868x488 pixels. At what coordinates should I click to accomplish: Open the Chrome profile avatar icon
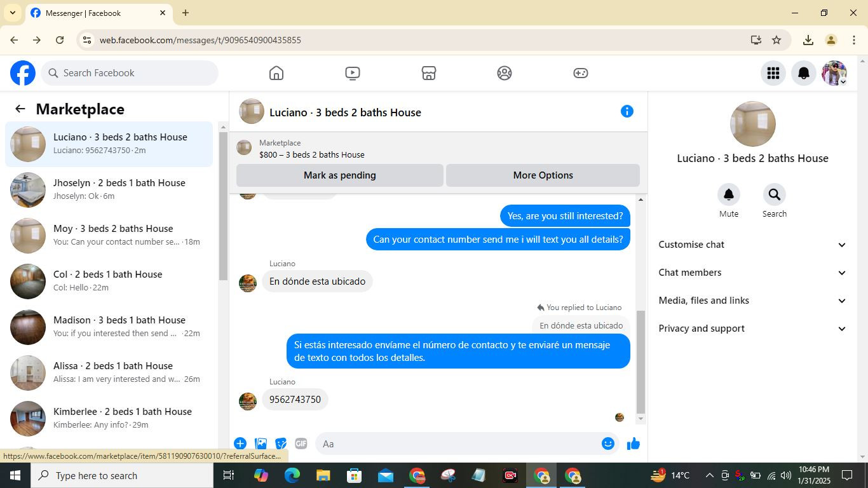point(831,40)
